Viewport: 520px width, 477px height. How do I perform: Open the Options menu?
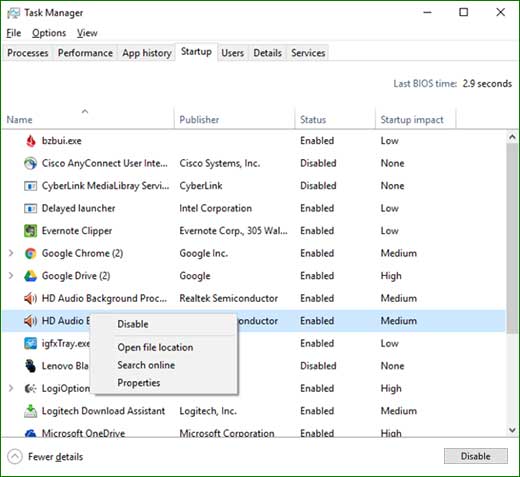pyautogui.click(x=49, y=33)
